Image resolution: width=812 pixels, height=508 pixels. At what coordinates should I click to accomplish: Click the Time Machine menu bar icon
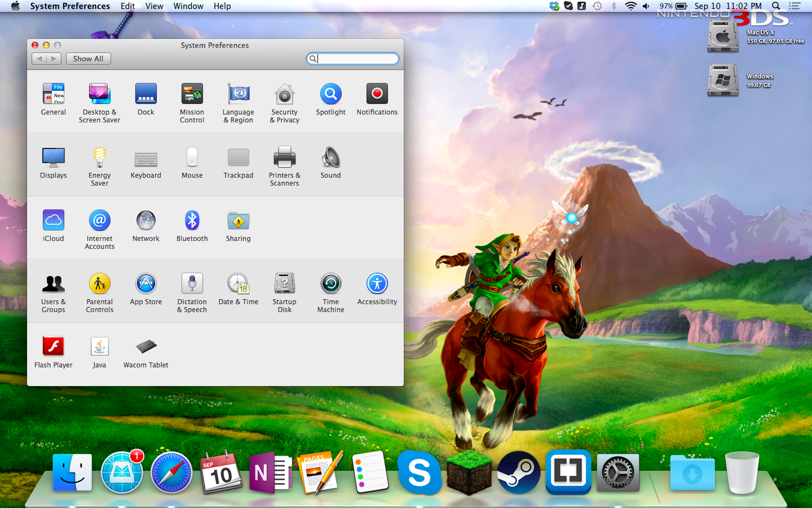click(x=597, y=6)
